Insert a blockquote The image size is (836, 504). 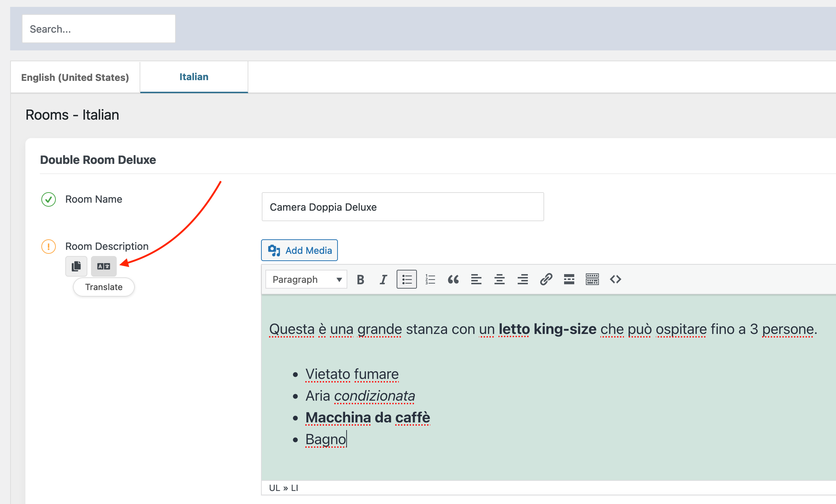453,280
